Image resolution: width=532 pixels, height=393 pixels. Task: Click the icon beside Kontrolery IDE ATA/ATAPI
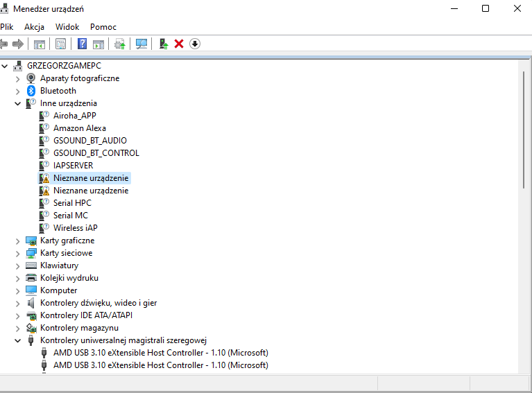click(31, 315)
